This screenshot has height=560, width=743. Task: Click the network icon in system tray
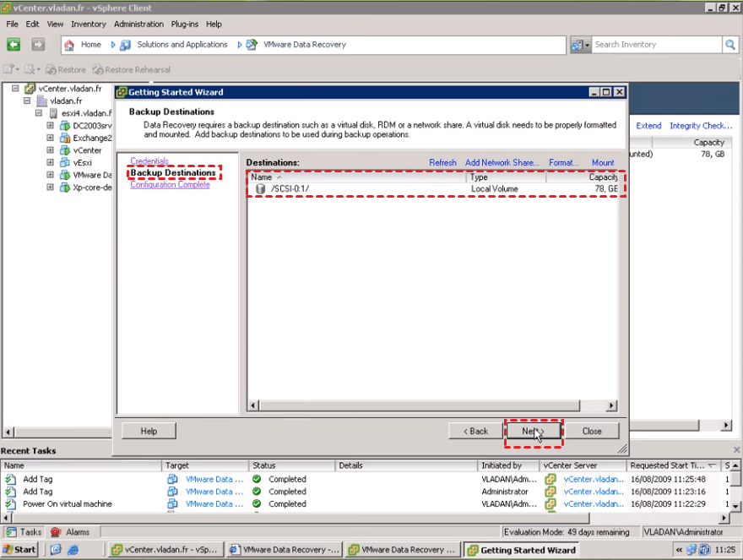tap(691, 550)
